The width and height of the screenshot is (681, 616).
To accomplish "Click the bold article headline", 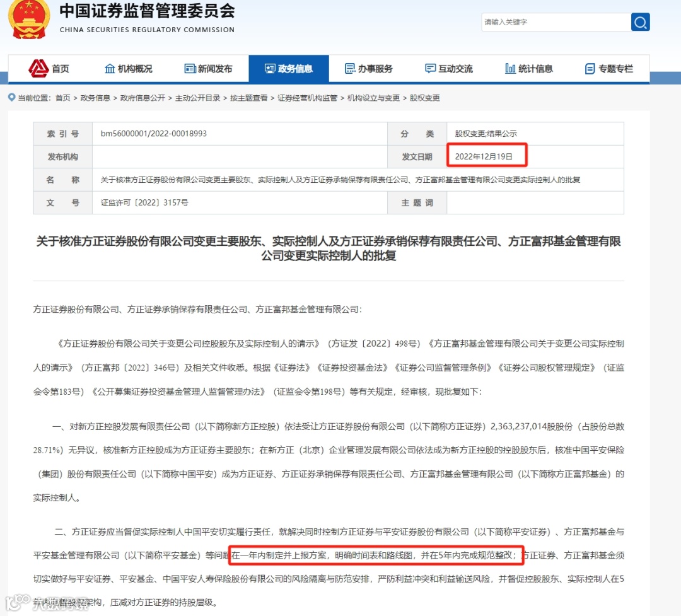I will pyautogui.click(x=329, y=248).
